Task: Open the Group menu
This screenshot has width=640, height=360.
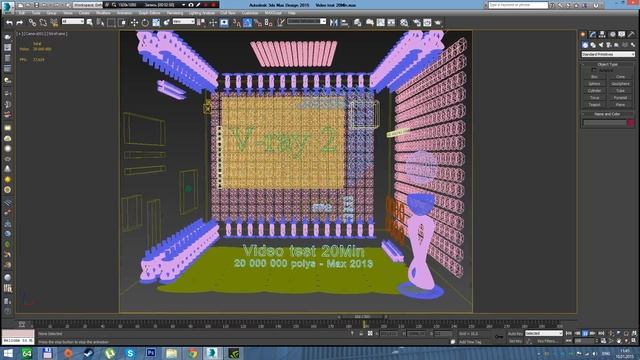Action: [x=51, y=13]
